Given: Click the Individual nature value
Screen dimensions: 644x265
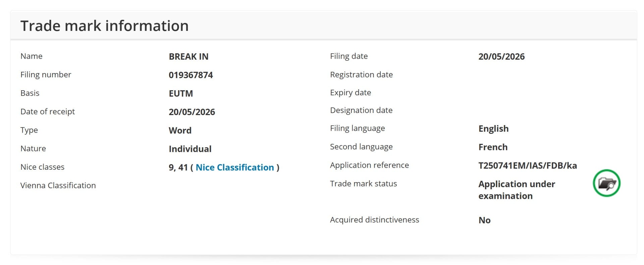Looking at the screenshot, I should click(x=190, y=149).
